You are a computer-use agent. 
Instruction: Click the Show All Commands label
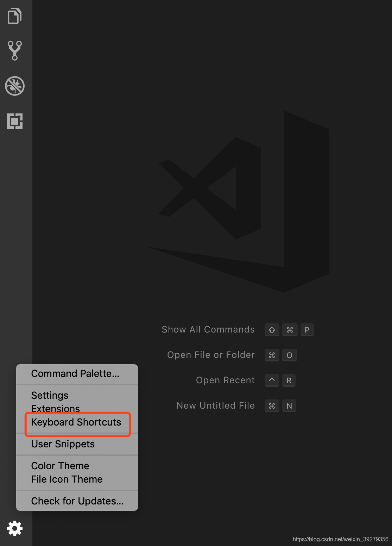pos(208,330)
